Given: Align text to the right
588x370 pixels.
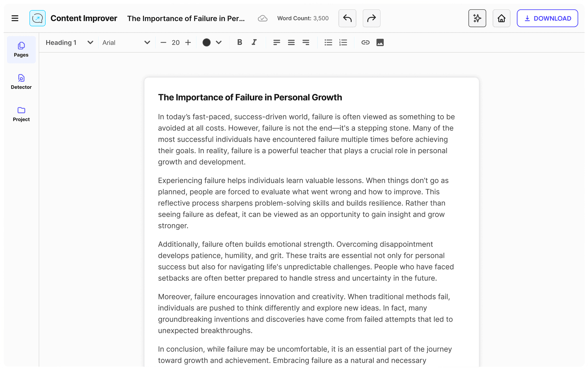Looking at the screenshot, I should pyautogui.click(x=306, y=42).
